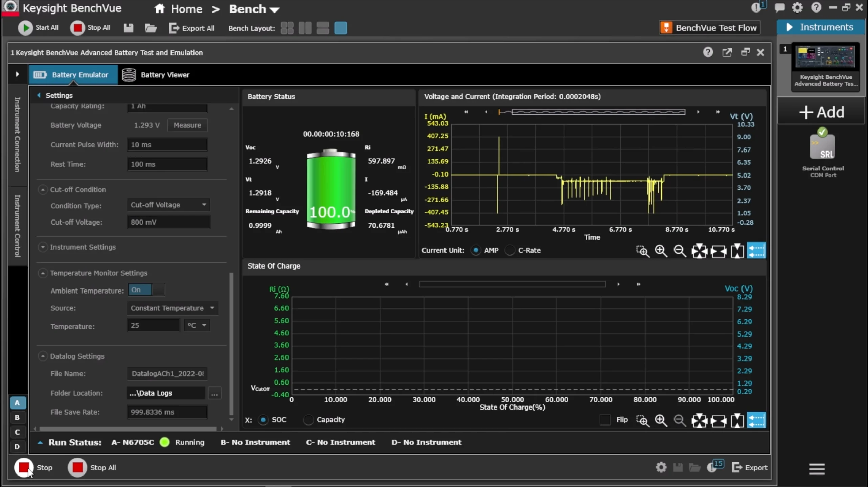Toggle the Ambient Temperature On switch
Image resolution: width=868 pixels, height=487 pixels.
(146, 290)
